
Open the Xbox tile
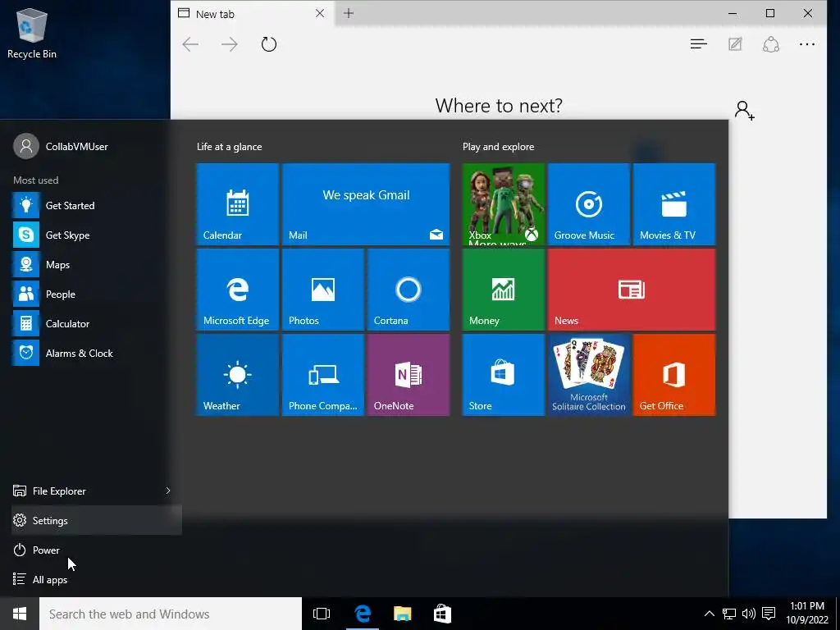click(x=504, y=204)
